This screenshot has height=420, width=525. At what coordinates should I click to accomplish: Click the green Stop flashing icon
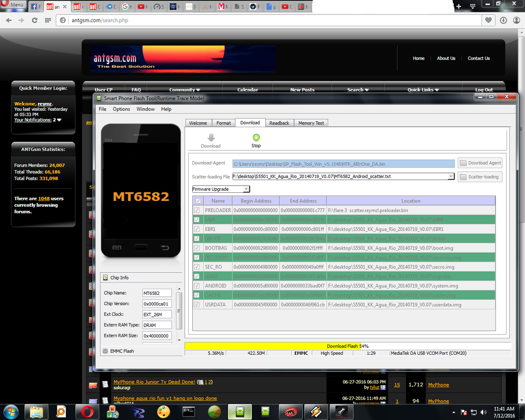256,137
